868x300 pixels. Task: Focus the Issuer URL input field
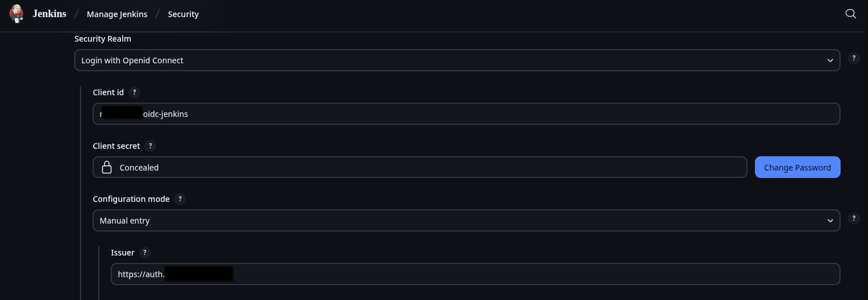(x=475, y=274)
